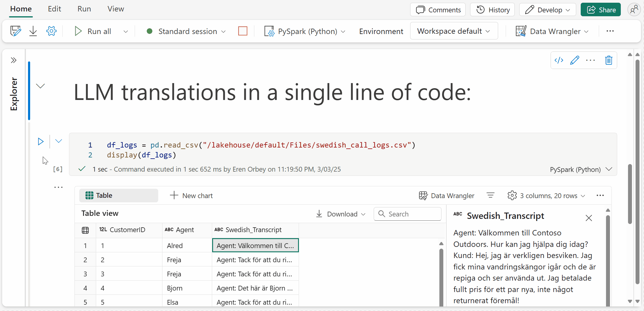
Task: Open the Run tab
Action: point(84,9)
